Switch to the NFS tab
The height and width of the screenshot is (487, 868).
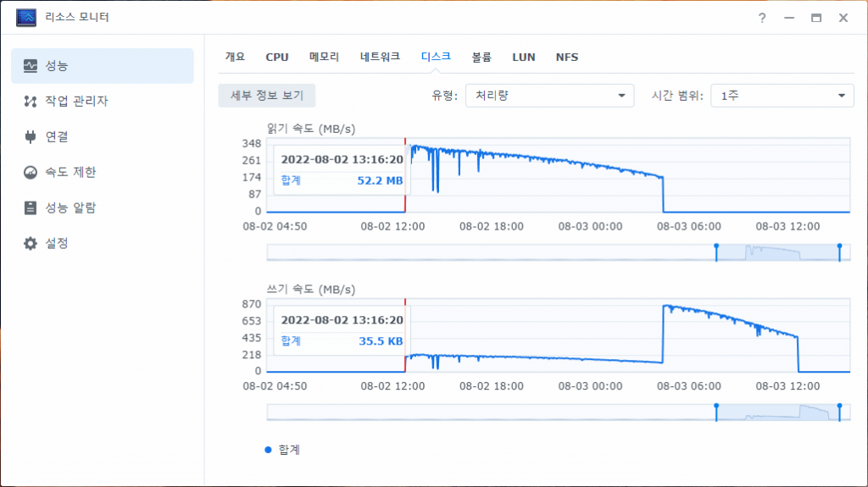[x=567, y=57]
